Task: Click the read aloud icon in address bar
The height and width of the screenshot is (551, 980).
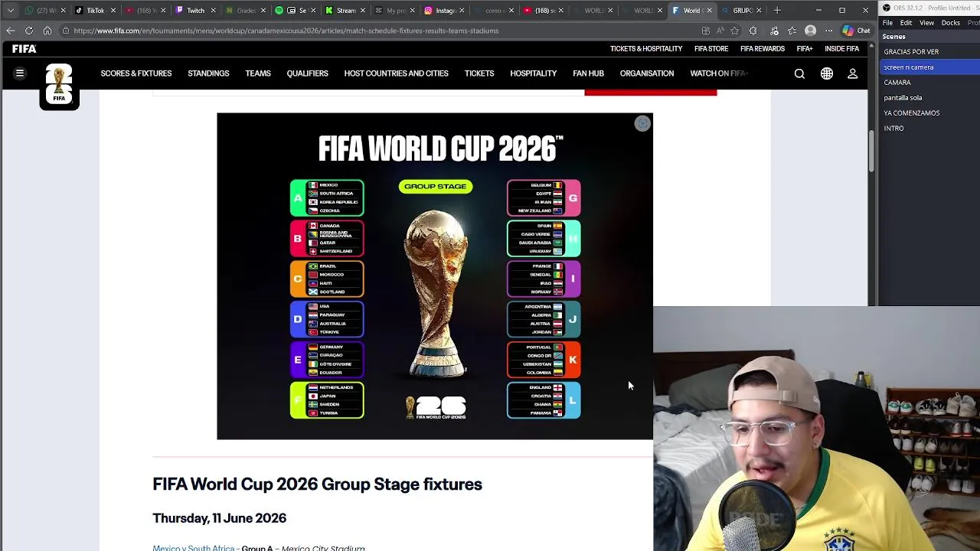Action: [x=720, y=31]
